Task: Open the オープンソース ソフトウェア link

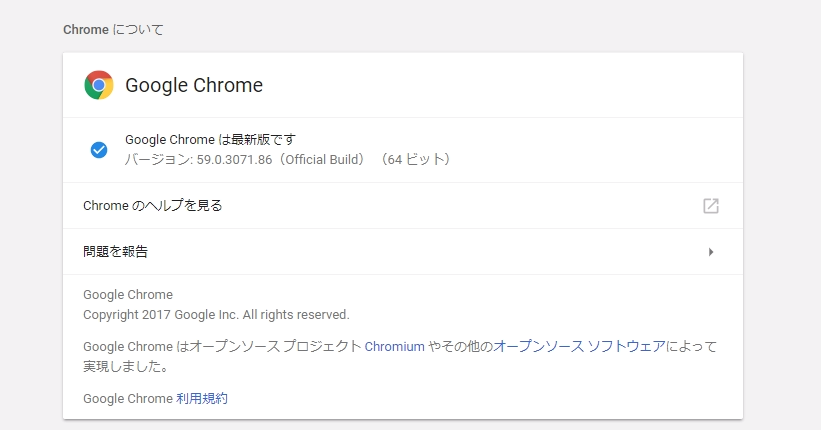Action: coord(579,347)
